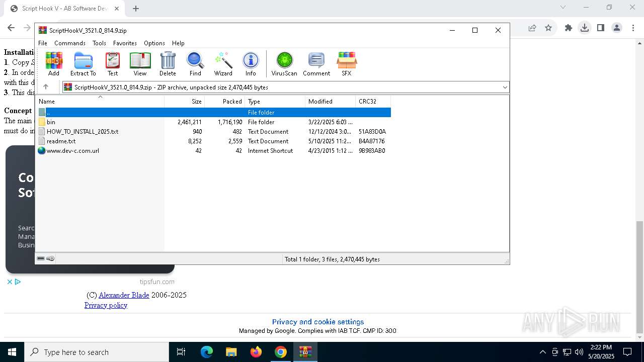Sort by CRC32 column header
The width and height of the screenshot is (644, 362).
click(373, 101)
